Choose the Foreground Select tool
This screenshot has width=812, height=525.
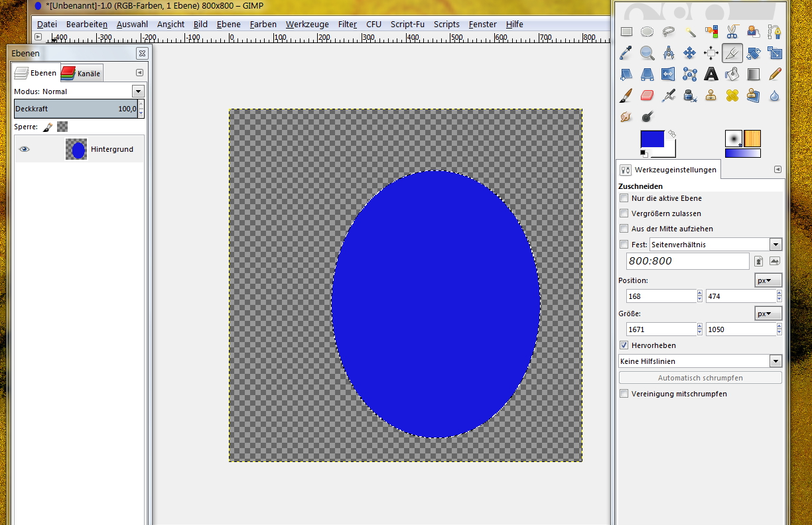click(754, 31)
